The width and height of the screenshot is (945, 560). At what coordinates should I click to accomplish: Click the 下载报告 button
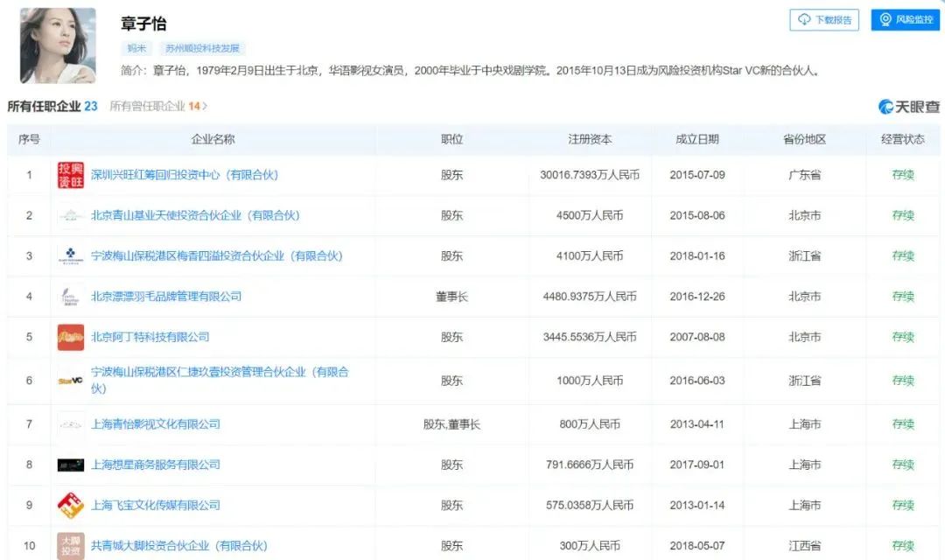coord(824,20)
